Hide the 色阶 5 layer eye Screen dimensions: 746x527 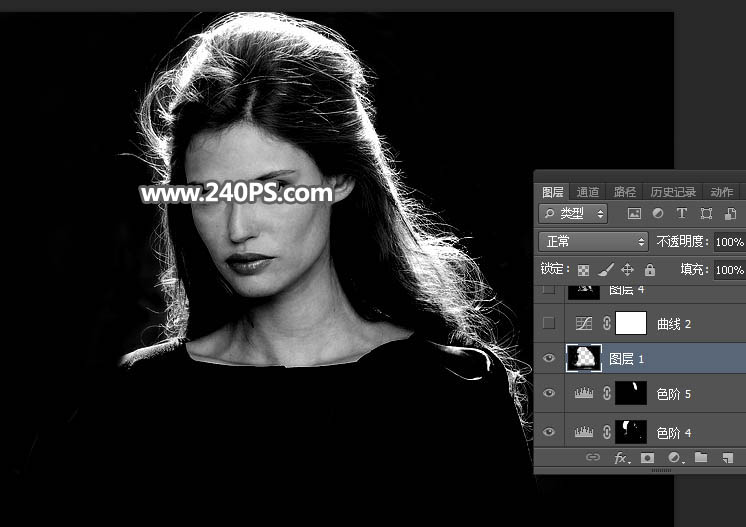549,393
